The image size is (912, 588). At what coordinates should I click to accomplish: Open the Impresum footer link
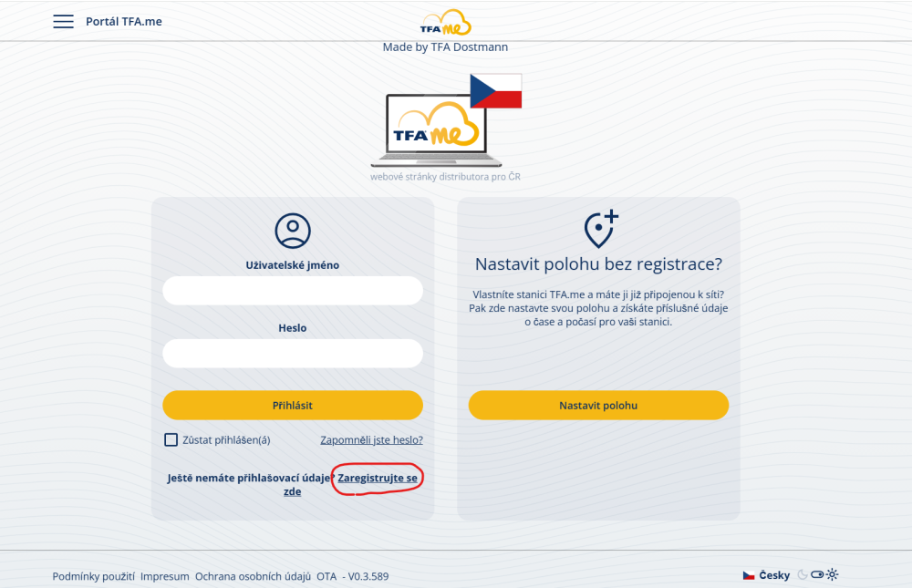tap(165, 576)
